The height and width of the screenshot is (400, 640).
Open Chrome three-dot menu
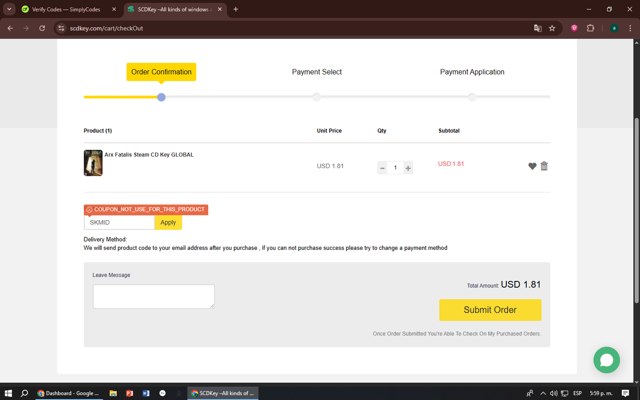tap(630, 28)
